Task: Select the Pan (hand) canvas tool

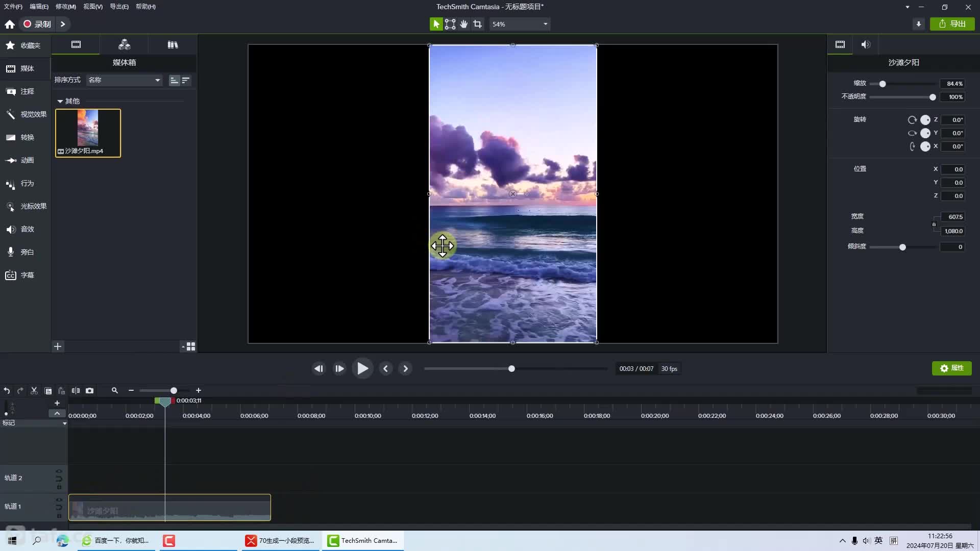Action: (x=464, y=24)
